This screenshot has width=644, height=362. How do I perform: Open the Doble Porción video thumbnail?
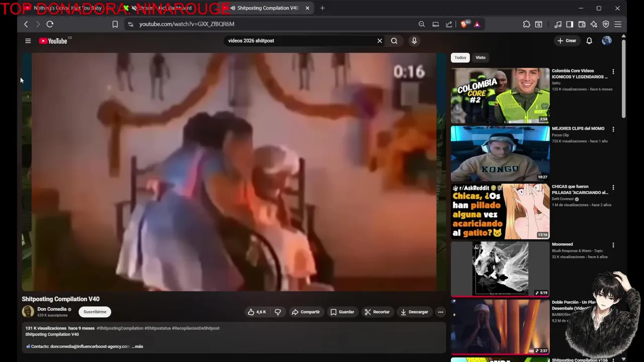(x=500, y=327)
